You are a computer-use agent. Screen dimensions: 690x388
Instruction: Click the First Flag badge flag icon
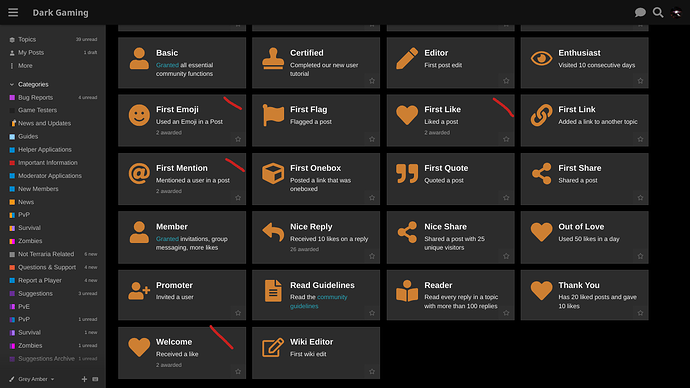[273, 115]
